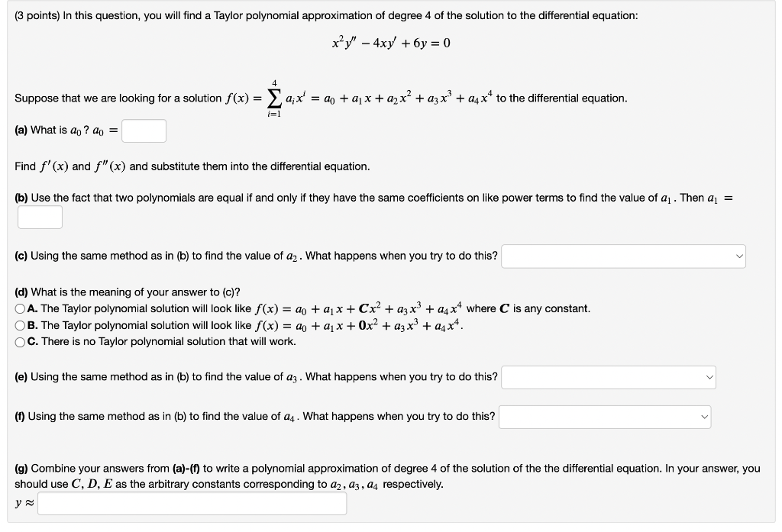Open the selection list beside part (c) question

click(623, 256)
